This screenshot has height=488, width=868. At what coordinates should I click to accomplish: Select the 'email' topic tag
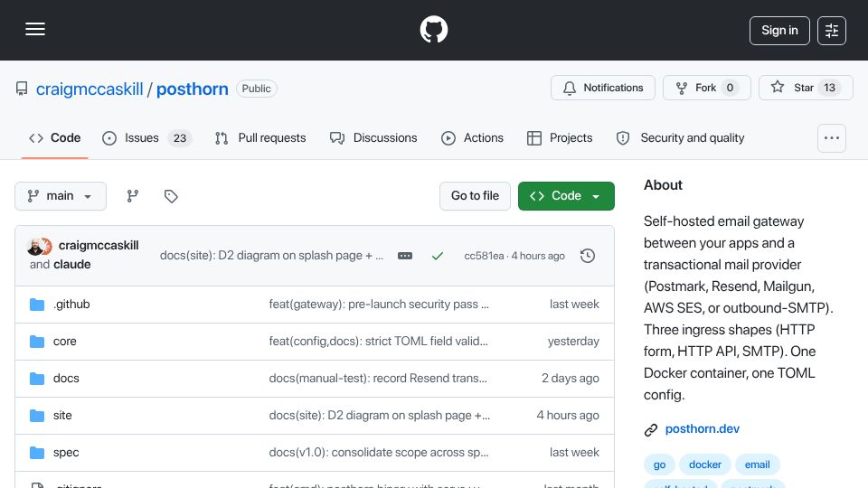[757, 465]
